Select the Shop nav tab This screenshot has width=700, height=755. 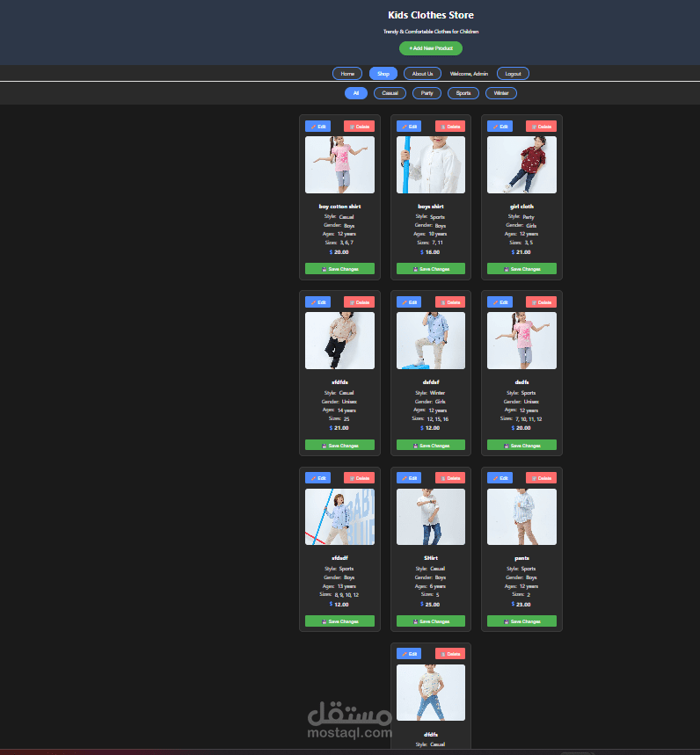383,74
